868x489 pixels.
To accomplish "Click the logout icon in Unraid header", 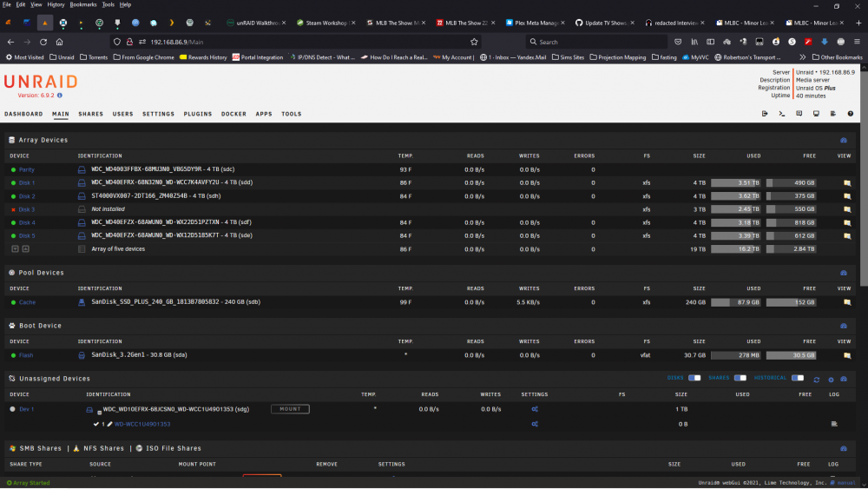I will tap(765, 114).
